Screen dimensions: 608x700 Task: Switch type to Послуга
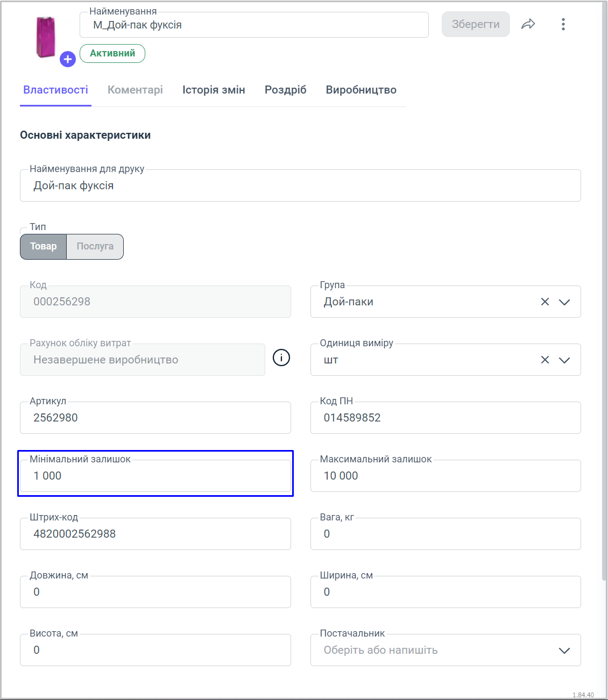tap(95, 247)
